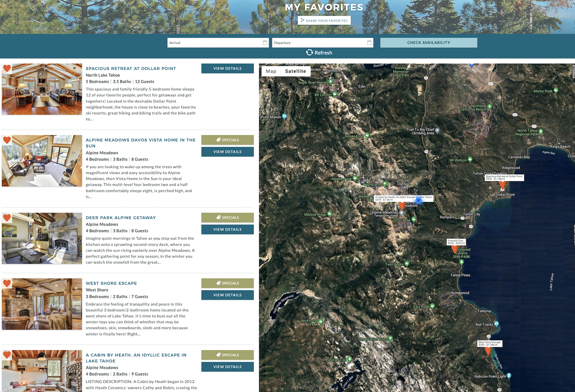Click heart icon on Cabin by Heath listing
Image resolution: width=575 pixels, height=392 pixels.
click(x=7, y=355)
